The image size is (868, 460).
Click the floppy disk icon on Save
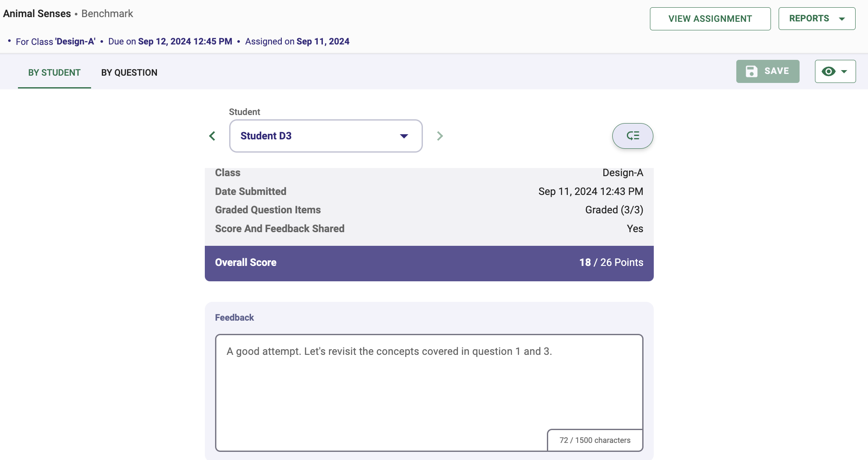click(752, 71)
